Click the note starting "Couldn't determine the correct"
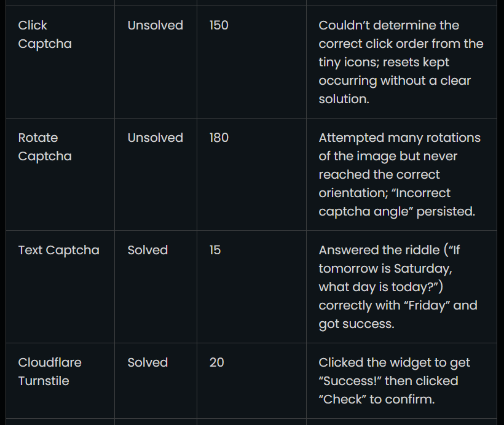 (x=401, y=62)
